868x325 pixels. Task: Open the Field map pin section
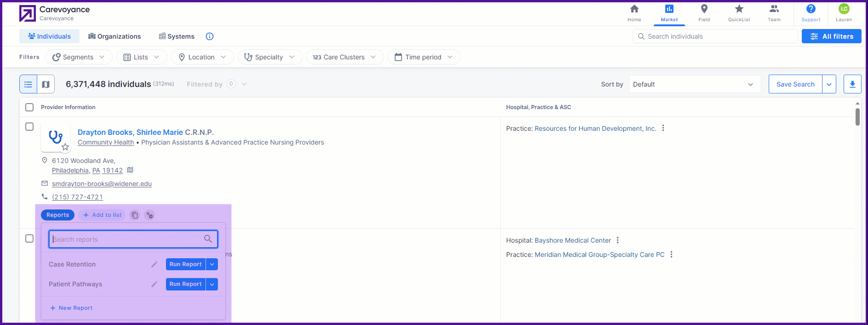704,13
